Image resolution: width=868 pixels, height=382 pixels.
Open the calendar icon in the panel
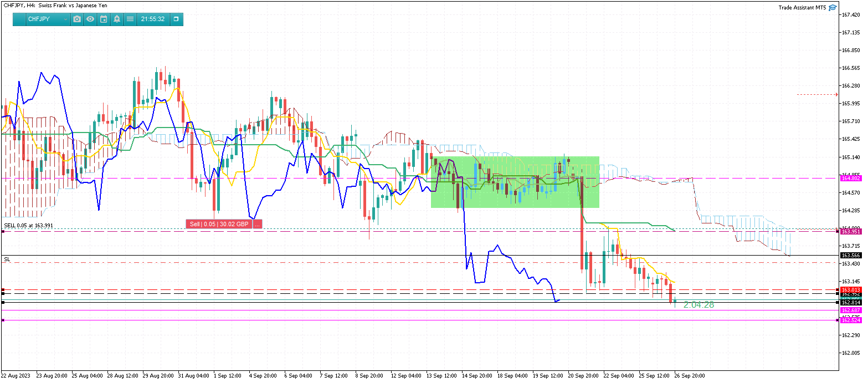(x=104, y=19)
